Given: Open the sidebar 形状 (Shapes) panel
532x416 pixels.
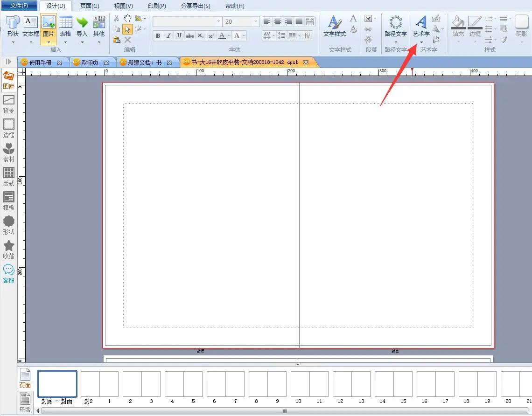Looking at the screenshot, I should pos(8,225).
